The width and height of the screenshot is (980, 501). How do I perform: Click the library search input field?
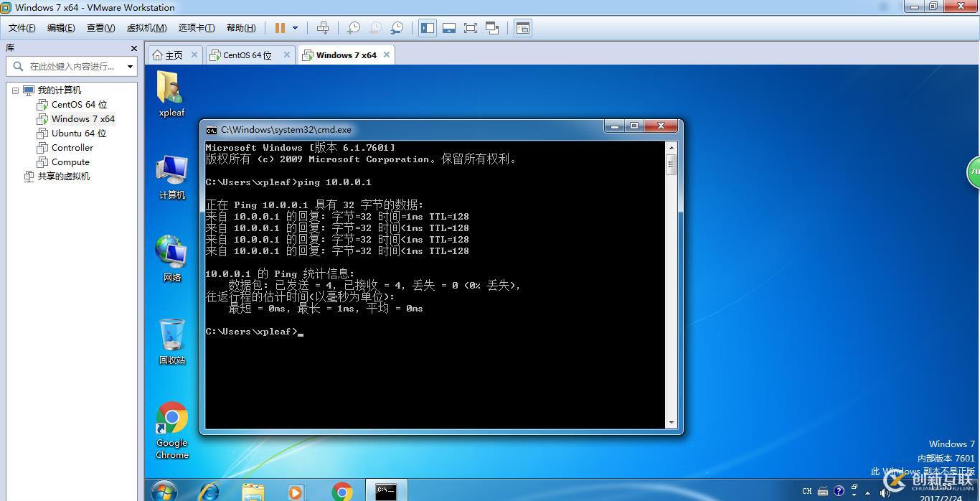tap(65, 66)
